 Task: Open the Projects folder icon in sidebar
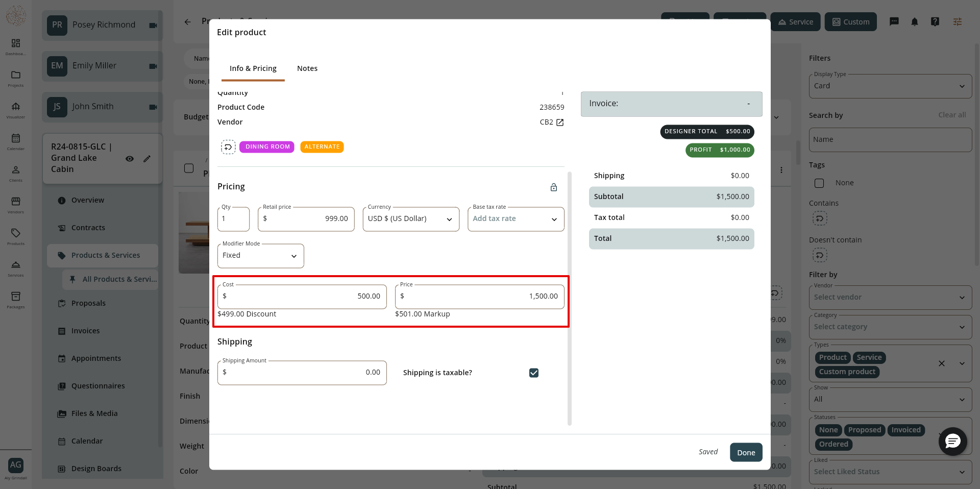pos(16,75)
